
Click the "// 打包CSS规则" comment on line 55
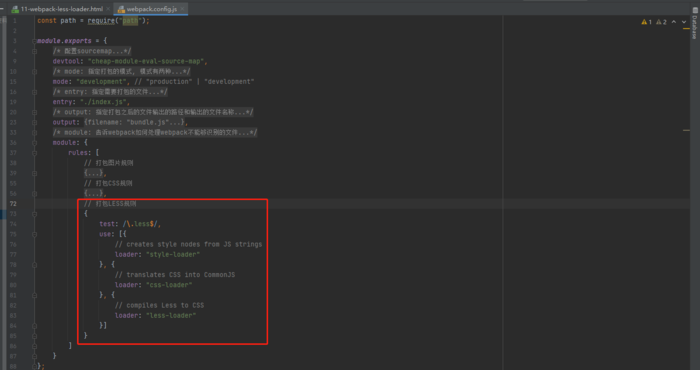tap(108, 183)
